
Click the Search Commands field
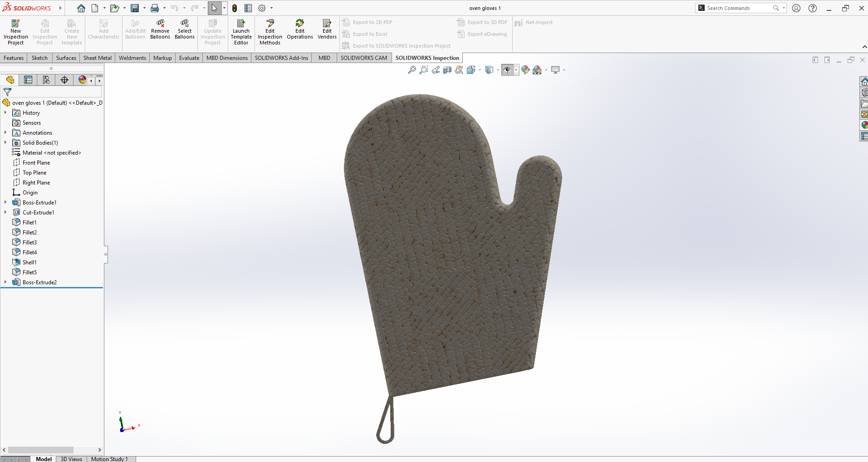tap(739, 8)
